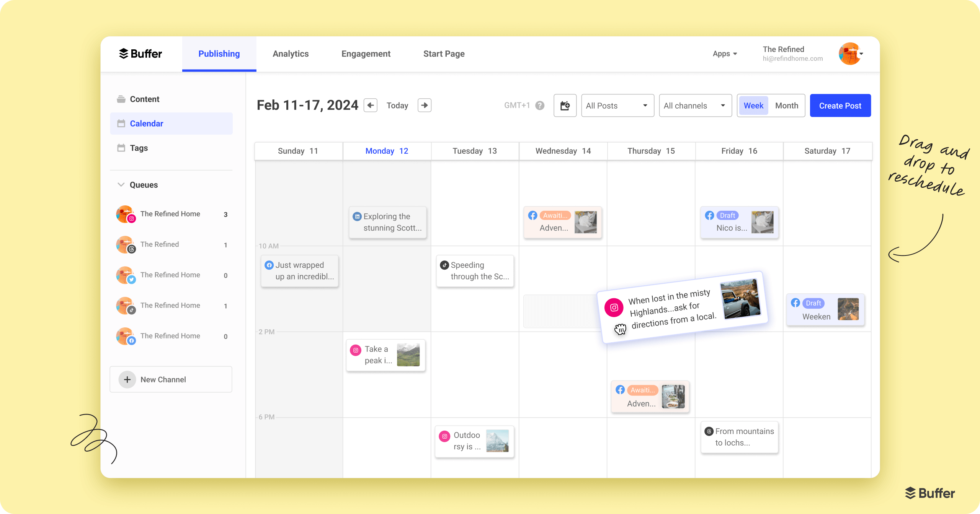
Task: Select the Week view toggle
Action: 753,105
